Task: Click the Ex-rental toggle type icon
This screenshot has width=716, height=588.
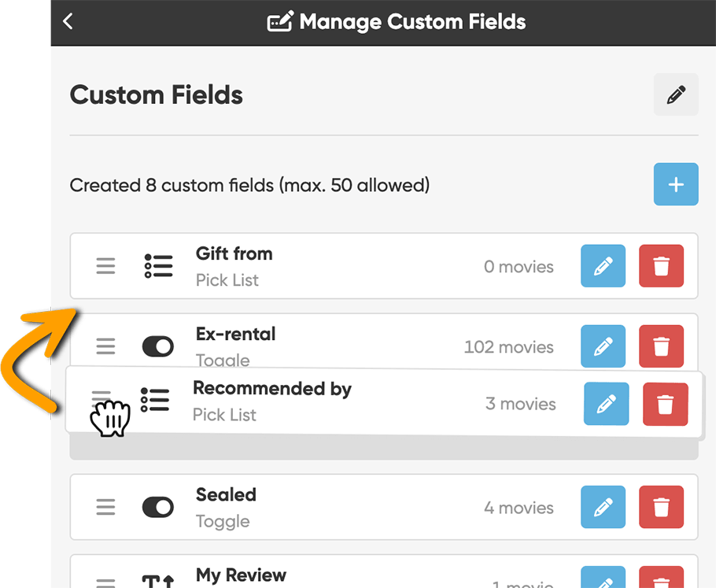Action: pos(158,346)
